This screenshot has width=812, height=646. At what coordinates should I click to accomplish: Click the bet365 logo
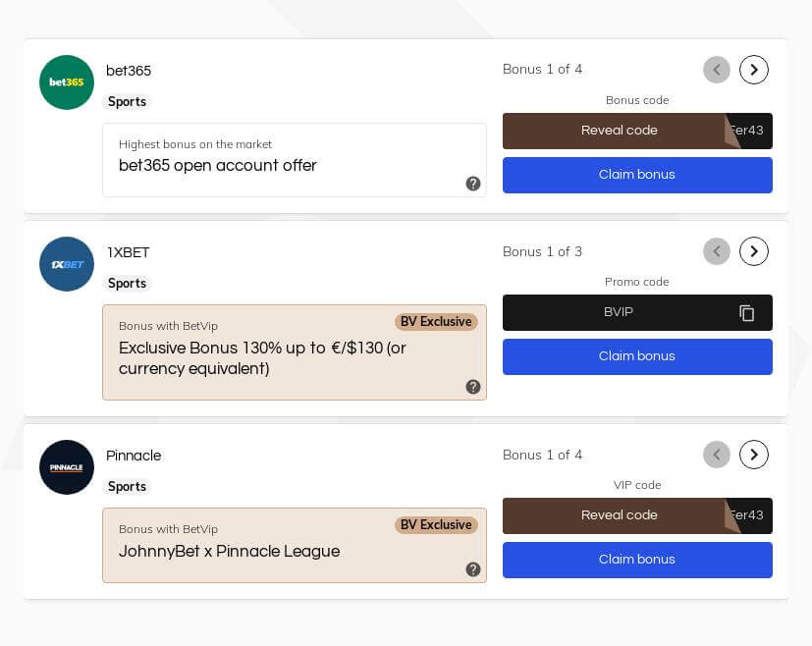click(x=67, y=82)
